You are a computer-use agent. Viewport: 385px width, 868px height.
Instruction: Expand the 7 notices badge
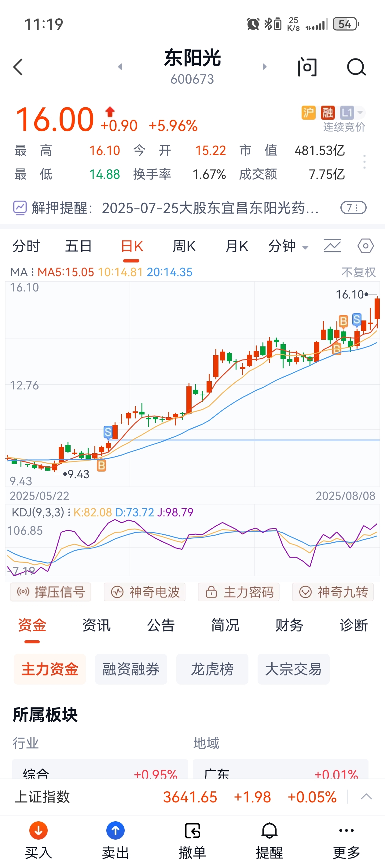click(x=353, y=208)
